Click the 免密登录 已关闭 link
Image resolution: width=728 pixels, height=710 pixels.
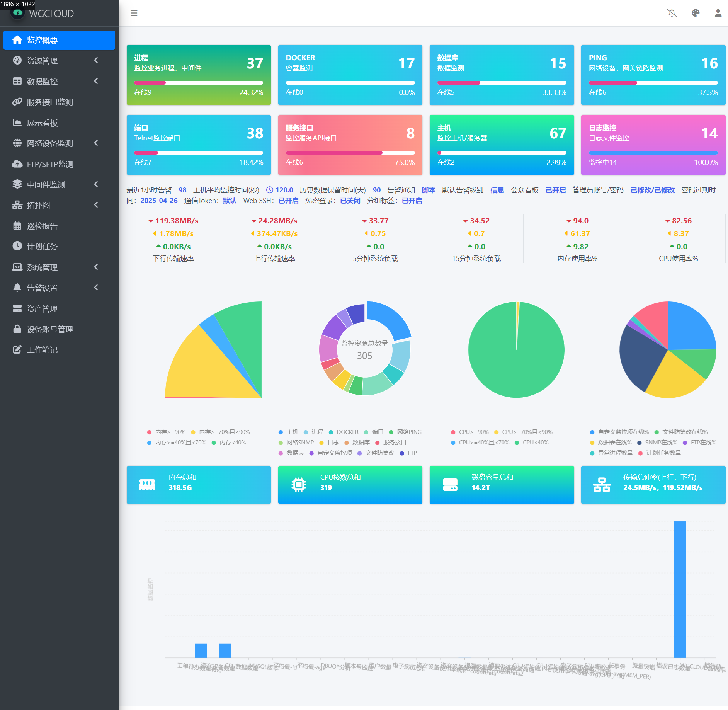pyautogui.click(x=350, y=201)
